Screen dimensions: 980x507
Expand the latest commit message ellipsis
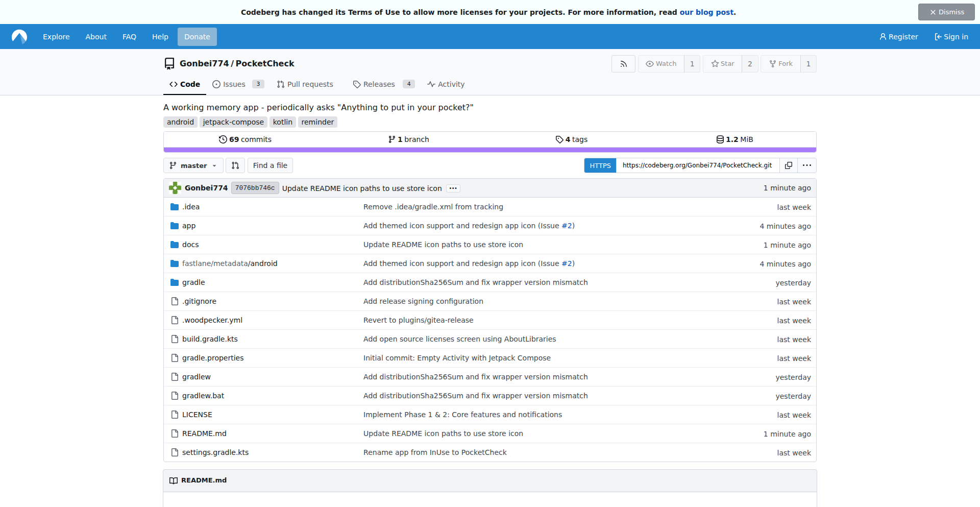coord(453,188)
